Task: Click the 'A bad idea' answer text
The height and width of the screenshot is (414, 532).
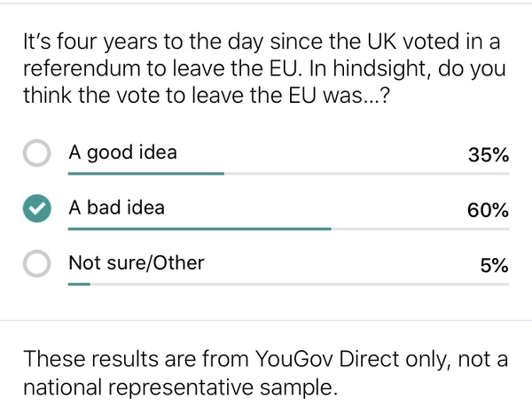Action: pos(116,207)
